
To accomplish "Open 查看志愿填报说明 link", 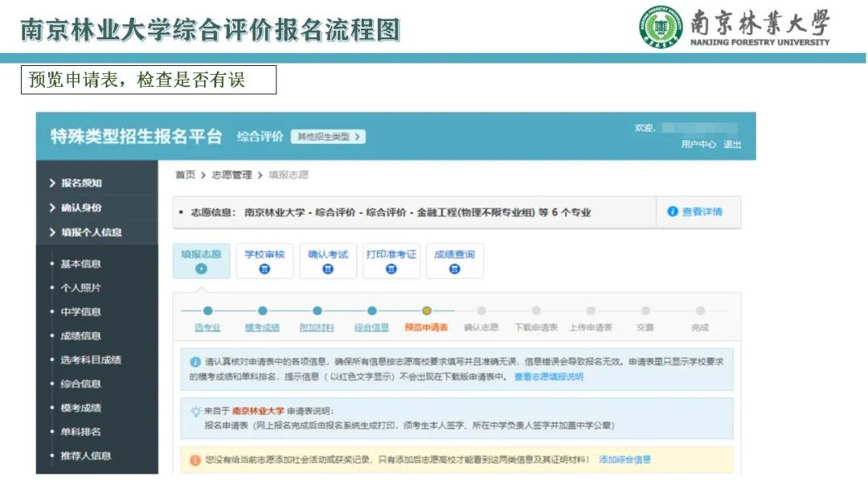I will click(549, 376).
